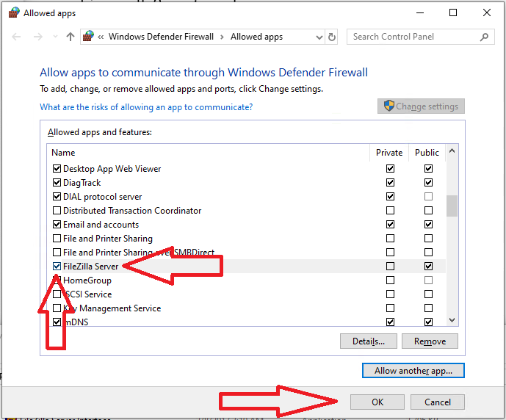Enable File and Printer Sharing checkbox
Image resolution: width=506 pixels, height=420 pixels.
[57, 239]
